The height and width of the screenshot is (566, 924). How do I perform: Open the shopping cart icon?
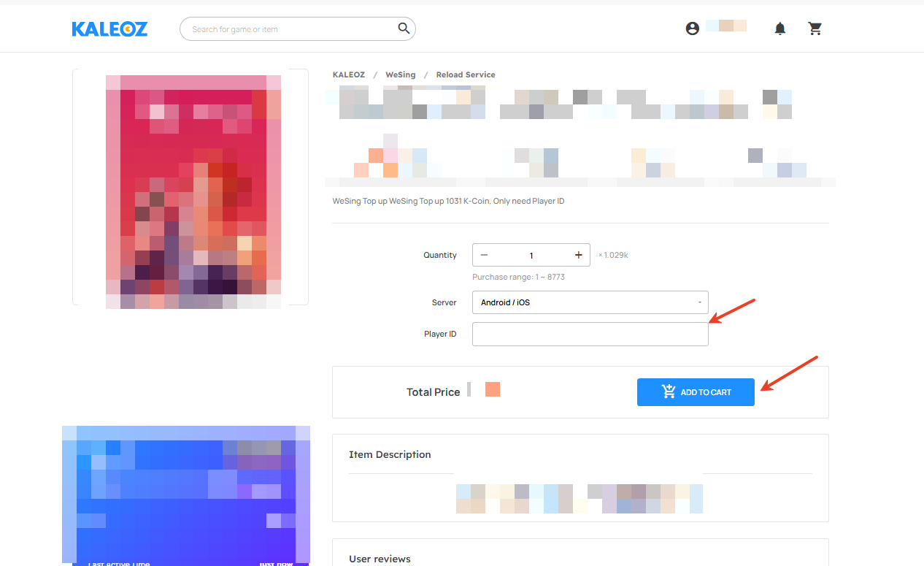pyautogui.click(x=815, y=28)
